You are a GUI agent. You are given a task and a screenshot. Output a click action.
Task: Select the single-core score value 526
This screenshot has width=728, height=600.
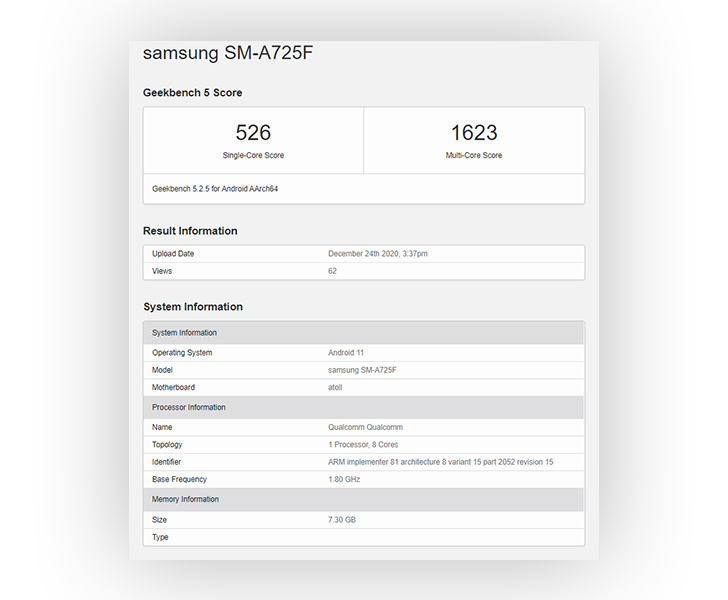(x=253, y=132)
